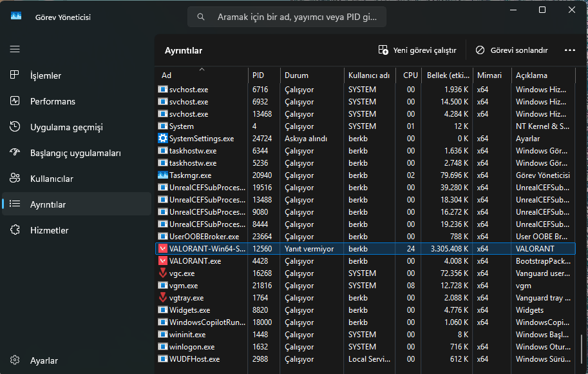This screenshot has width=588, height=374.
Task: Sort by the PID column header
Action: click(264, 75)
